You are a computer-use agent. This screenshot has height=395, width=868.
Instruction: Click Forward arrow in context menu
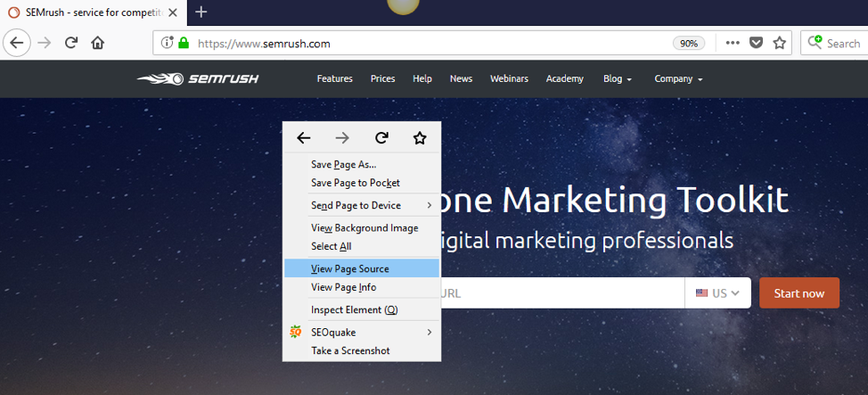[343, 138]
